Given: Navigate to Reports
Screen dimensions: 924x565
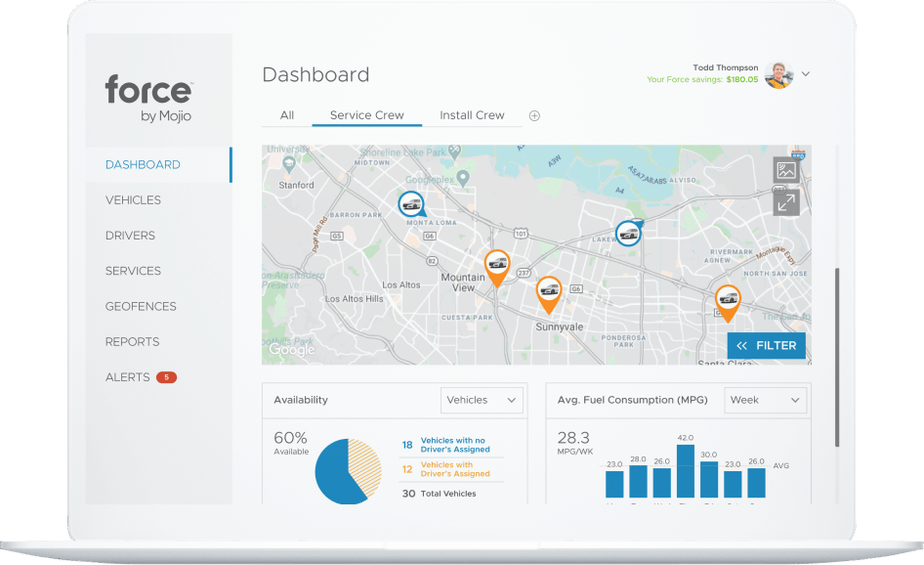Looking at the screenshot, I should click(133, 341).
